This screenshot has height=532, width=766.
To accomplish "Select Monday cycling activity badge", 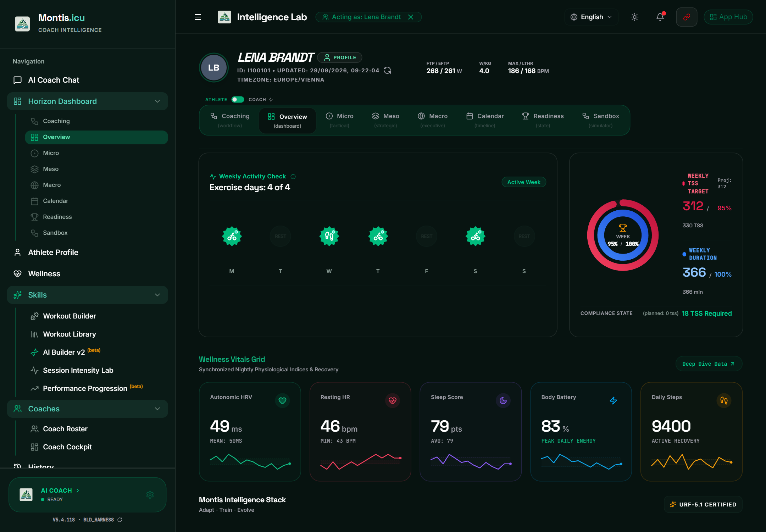I will (232, 236).
